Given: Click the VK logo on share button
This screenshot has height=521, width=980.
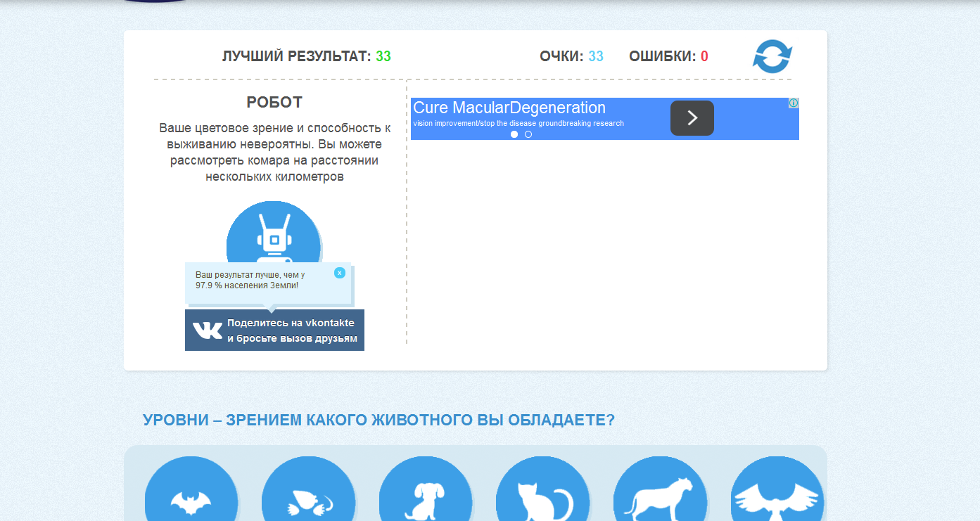Looking at the screenshot, I should pos(207,330).
